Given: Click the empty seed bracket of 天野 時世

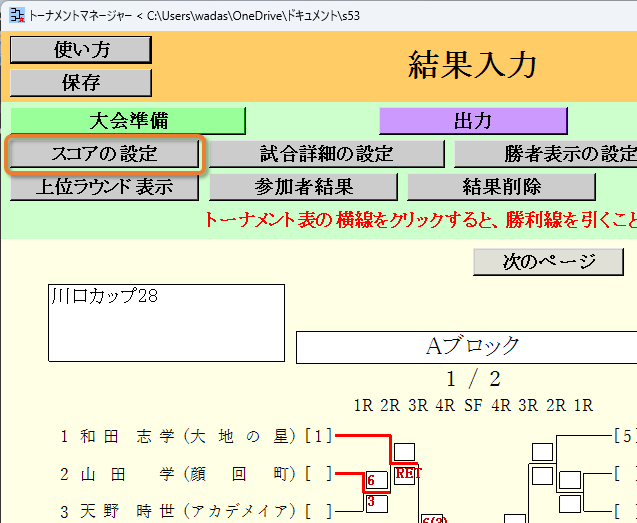Looking at the screenshot, I should click(319, 511).
